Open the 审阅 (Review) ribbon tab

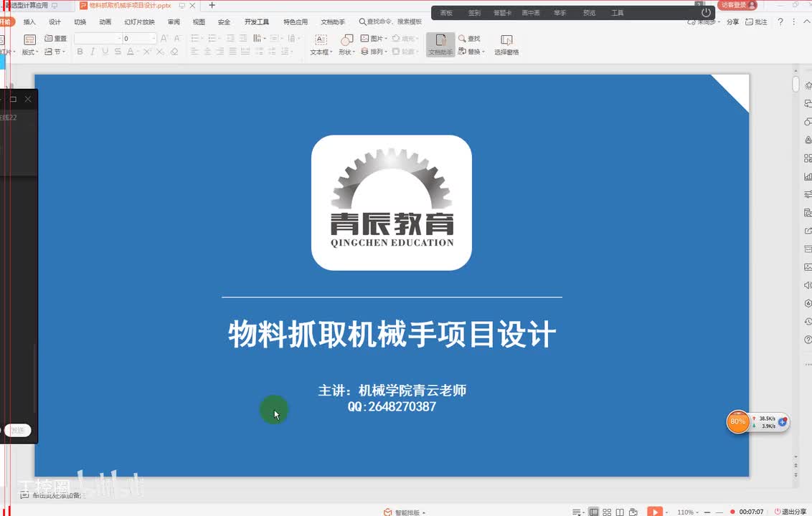tap(174, 21)
